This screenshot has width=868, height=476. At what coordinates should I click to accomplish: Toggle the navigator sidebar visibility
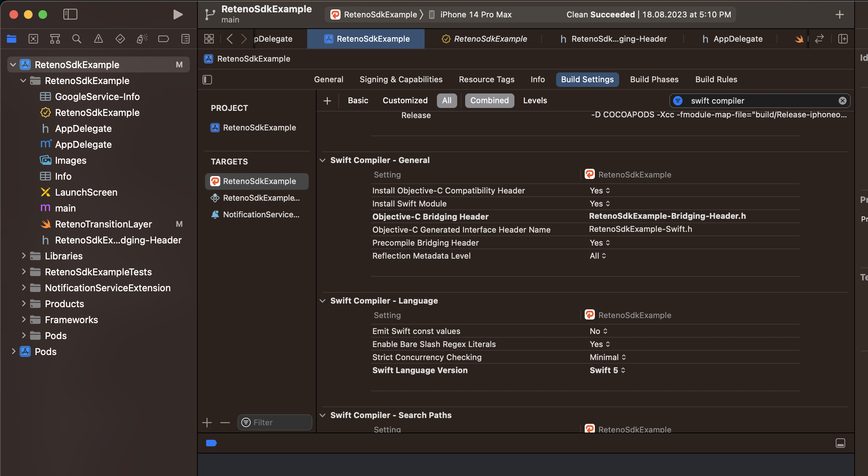70,14
